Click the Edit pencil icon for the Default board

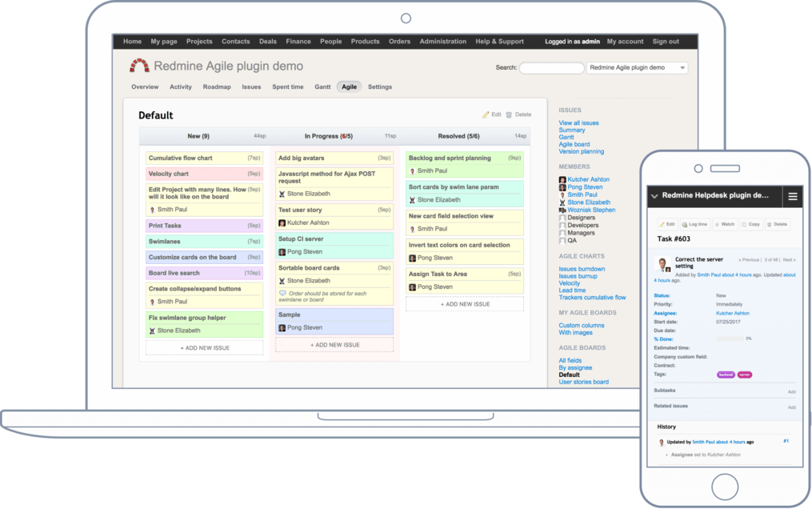click(x=486, y=114)
